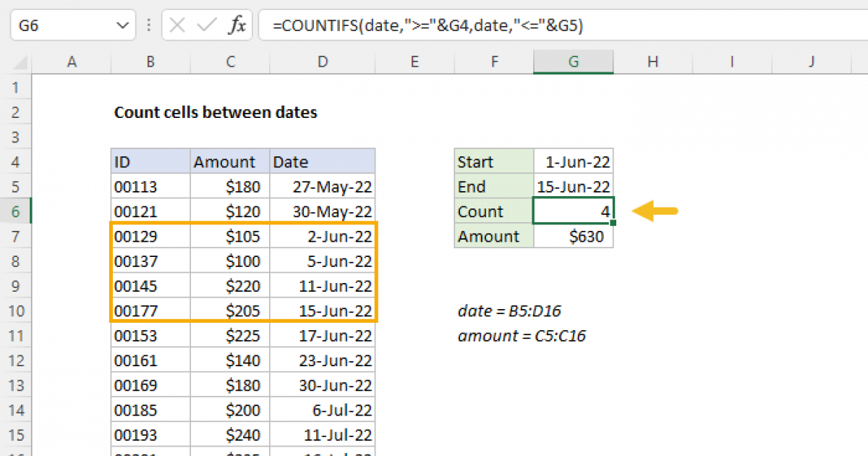Click the End date cell 15-Jun-22
Image resolution: width=868 pixels, height=456 pixels.
pyautogui.click(x=574, y=187)
